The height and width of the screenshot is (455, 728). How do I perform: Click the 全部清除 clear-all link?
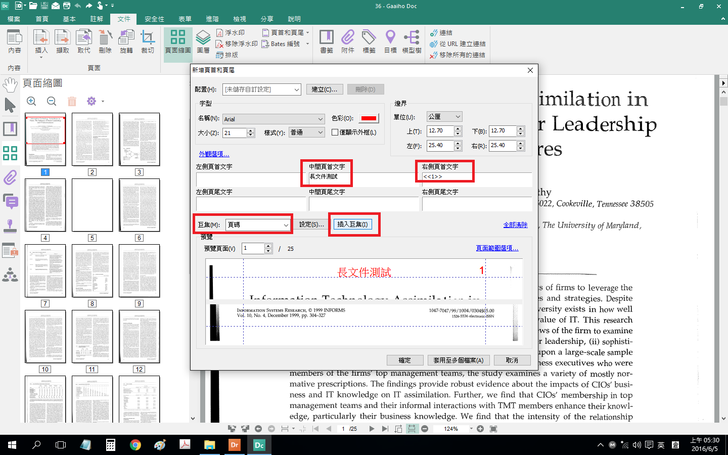[x=516, y=225]
